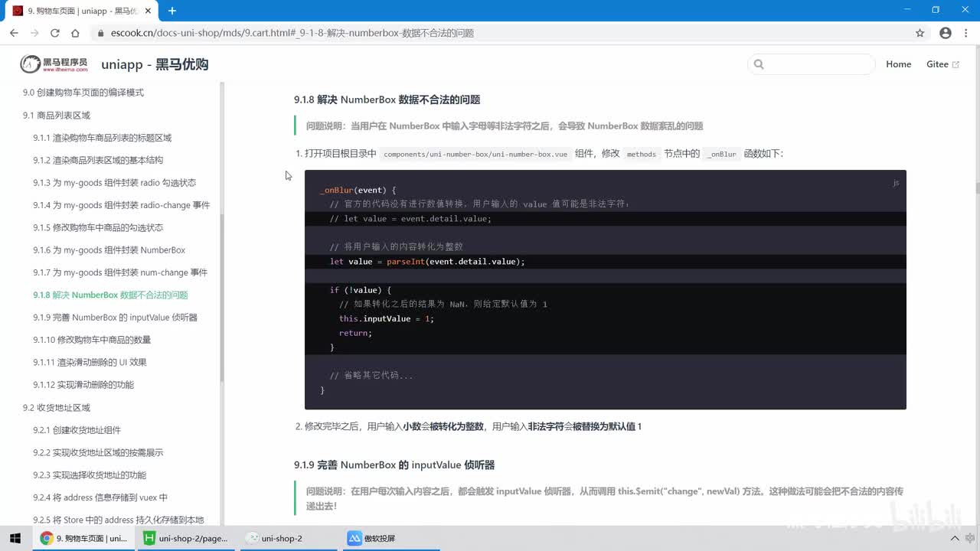Go to 9.1.12 实现滑动删除的功能
980x551 pixels.
(x=83, y=385)
